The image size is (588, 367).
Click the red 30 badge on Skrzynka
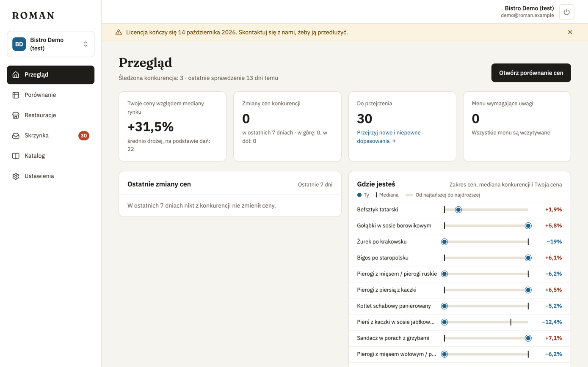click(84, 136)
